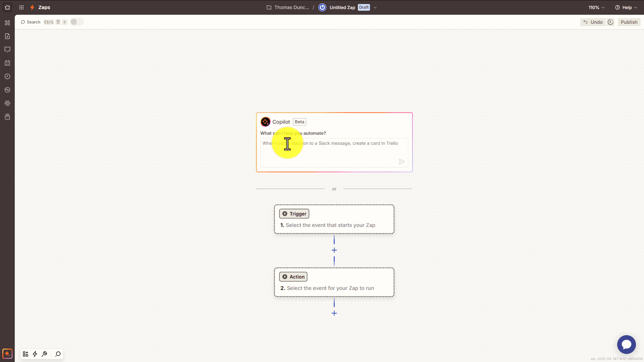Open the support chat bubble
Viewport: 644px width, 362px height.
(x=626, y=344)
